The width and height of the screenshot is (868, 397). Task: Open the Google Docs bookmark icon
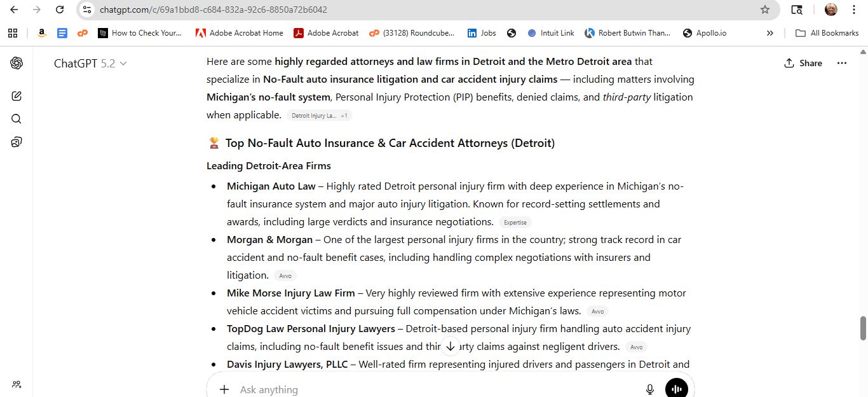point(62,33)
